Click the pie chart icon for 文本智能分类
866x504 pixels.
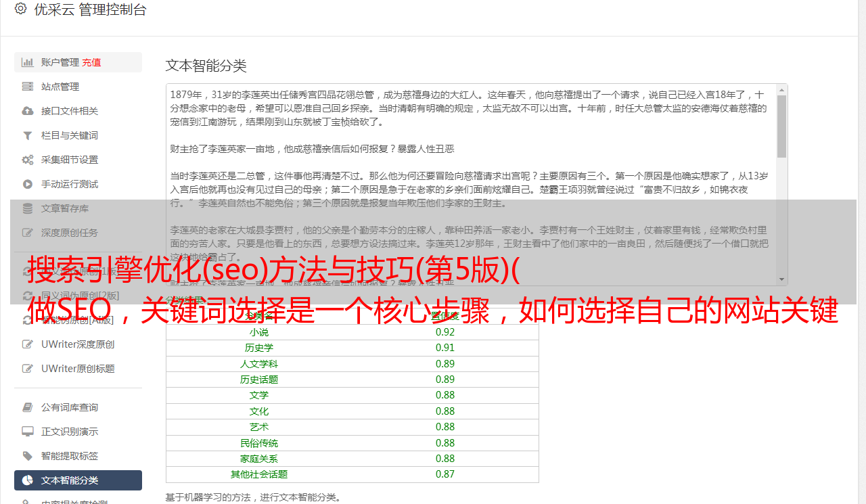[28, 480]
